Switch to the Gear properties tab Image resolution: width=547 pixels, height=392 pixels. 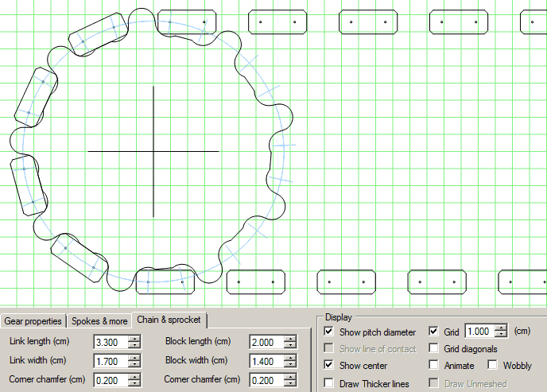point(33,321)
